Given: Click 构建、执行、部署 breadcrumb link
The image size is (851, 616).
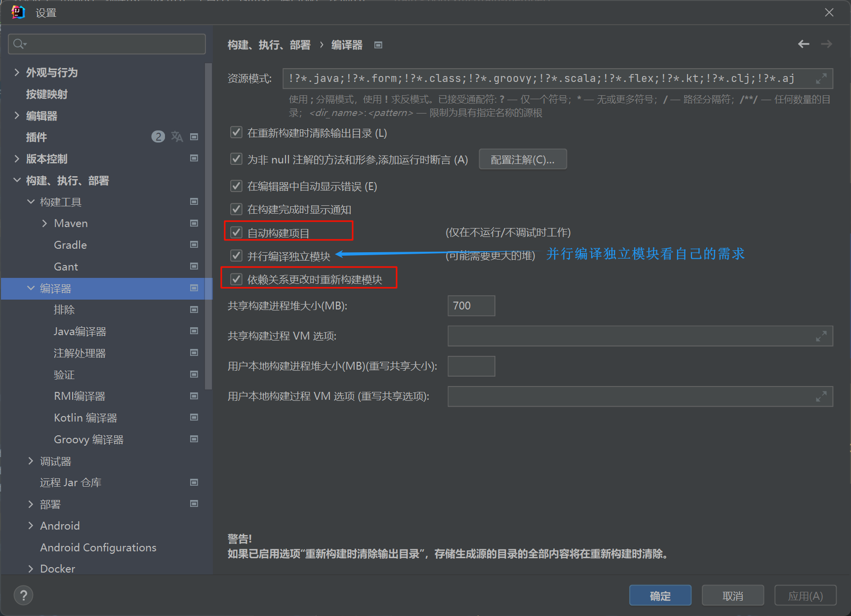Looking at the screenshot, I should click(269, 45).
